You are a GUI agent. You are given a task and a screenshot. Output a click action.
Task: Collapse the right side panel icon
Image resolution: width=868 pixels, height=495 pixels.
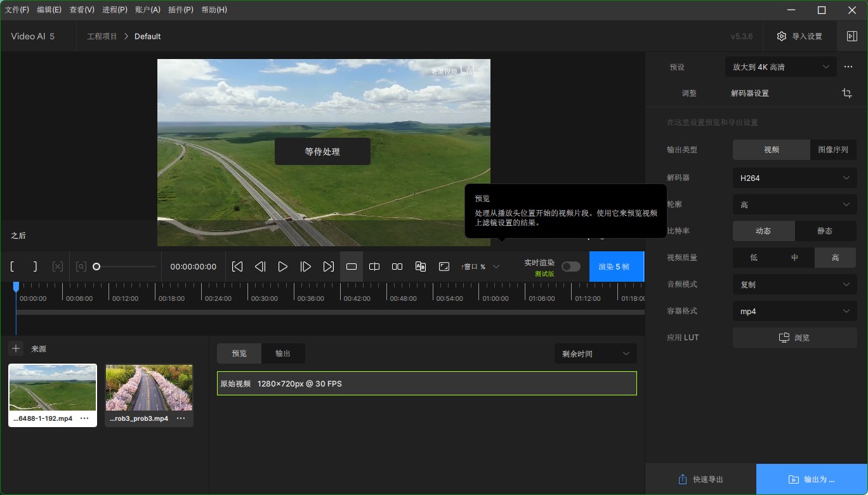point(852,36)
